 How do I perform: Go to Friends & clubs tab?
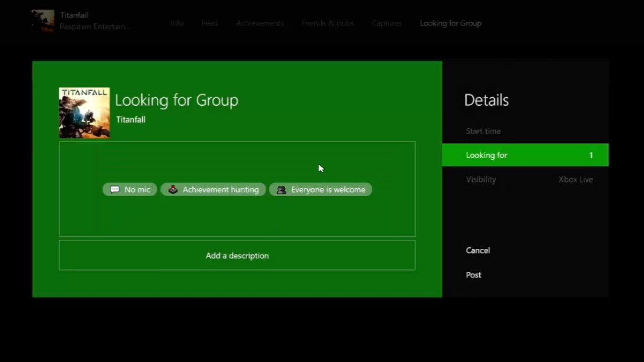tap(328, 23)
